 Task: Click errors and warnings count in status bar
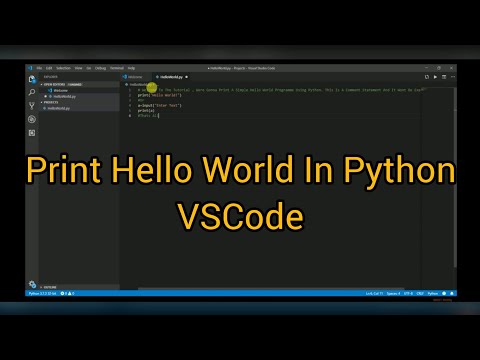click(x=67, y=293)
